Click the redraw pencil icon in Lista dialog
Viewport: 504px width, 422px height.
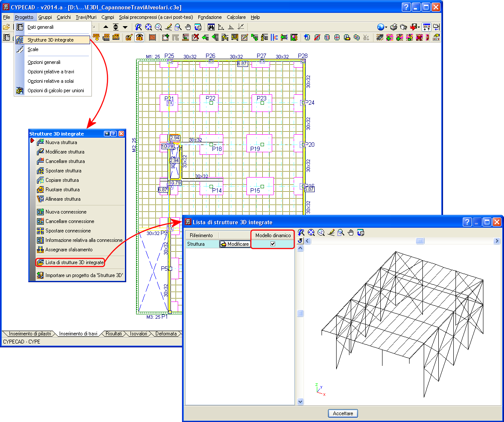(331, 232)
